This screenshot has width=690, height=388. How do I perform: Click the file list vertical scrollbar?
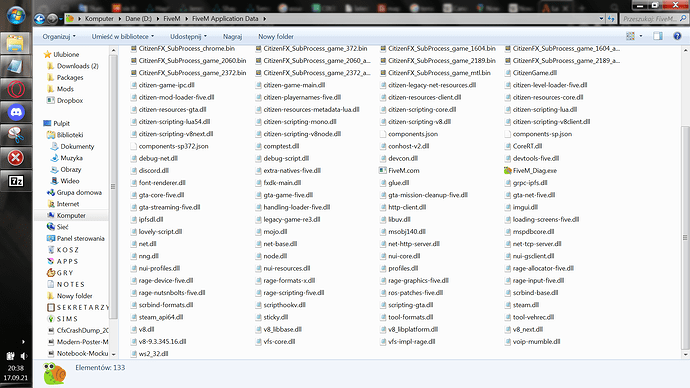tap(685, 238)
